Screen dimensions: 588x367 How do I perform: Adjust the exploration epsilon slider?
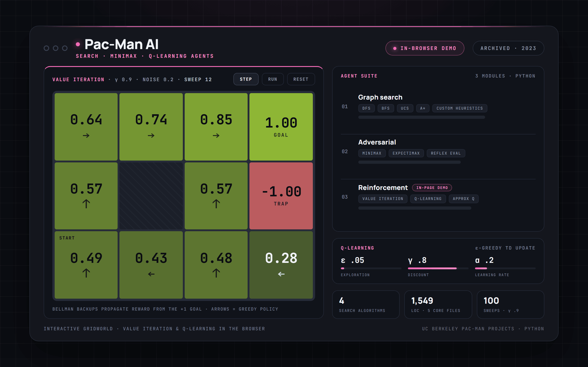point(371,268)
